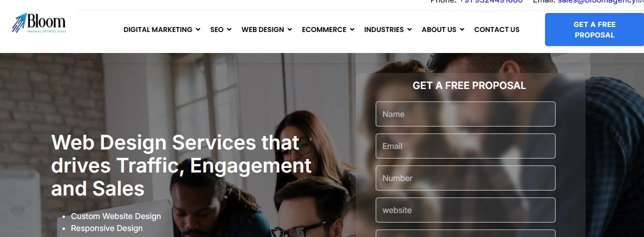Expand the Ecommerce dropdown chevron
This screenshot has width=644, height=237.
[x=352, y=29]
